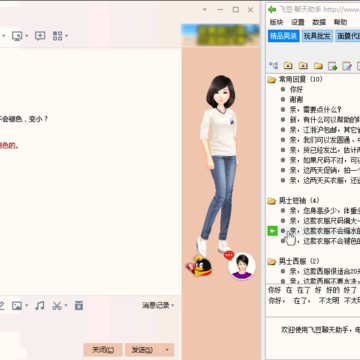Click the music note icon
This screenshot has width=360, height=360.
click(40, 306)
